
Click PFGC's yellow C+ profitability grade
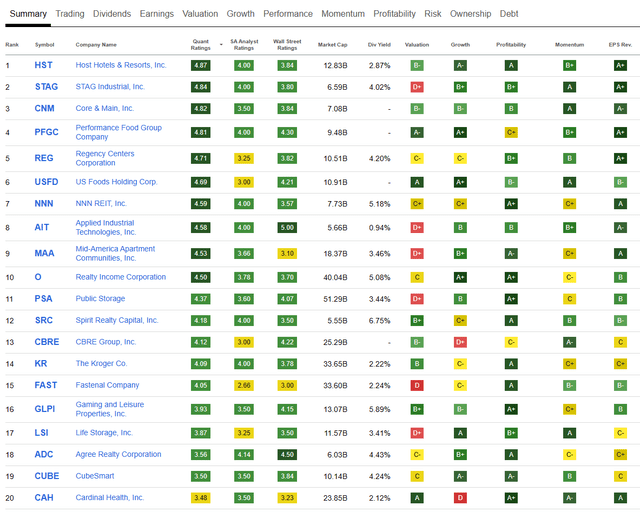(511, 132)
